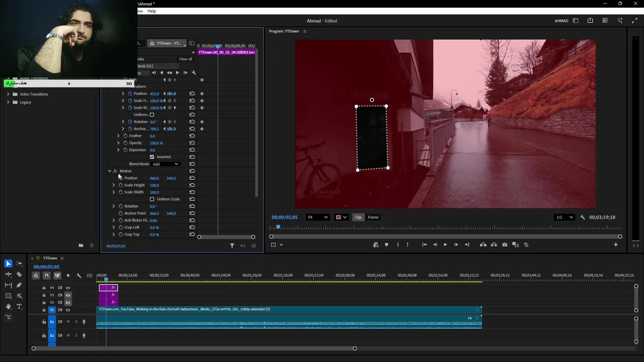Image resolution: width=644 pixels, height=362 pixels.
Task: Reset the Feather parameter
Action: [192, 136]
